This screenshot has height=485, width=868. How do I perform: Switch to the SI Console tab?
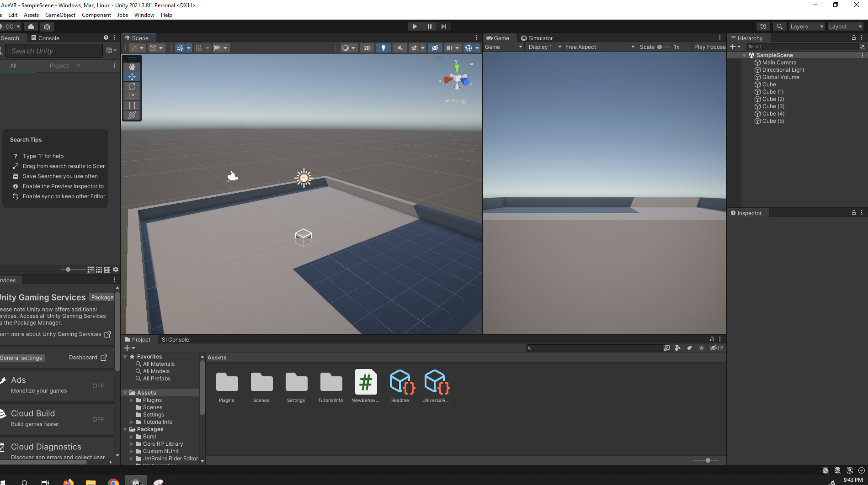click(175, 340)
